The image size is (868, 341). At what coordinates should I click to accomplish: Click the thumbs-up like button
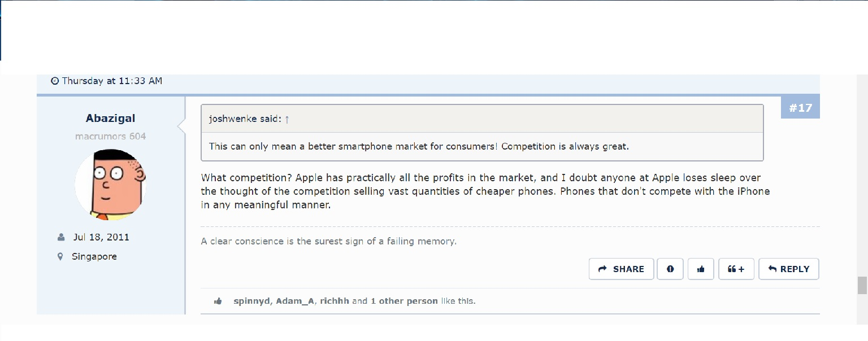pos(701,269)
